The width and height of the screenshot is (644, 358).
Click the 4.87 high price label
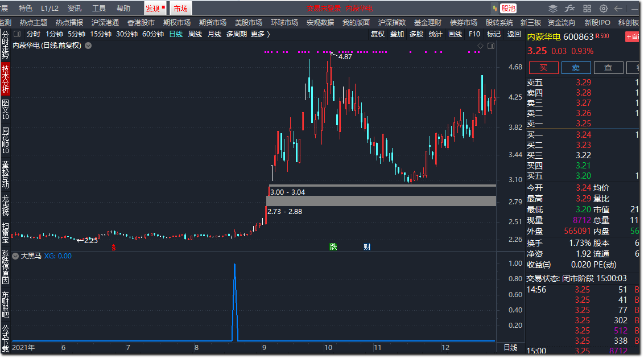coord(345,57)
